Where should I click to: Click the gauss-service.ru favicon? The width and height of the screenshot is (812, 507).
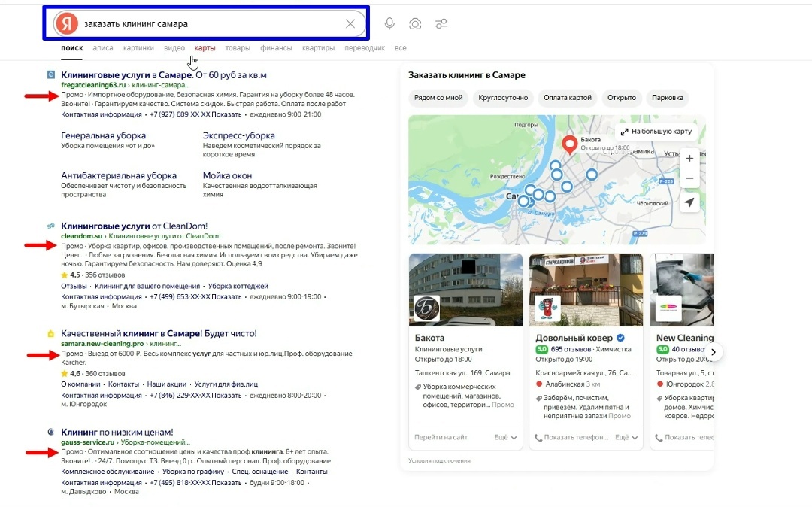click(x=51, y=431)
